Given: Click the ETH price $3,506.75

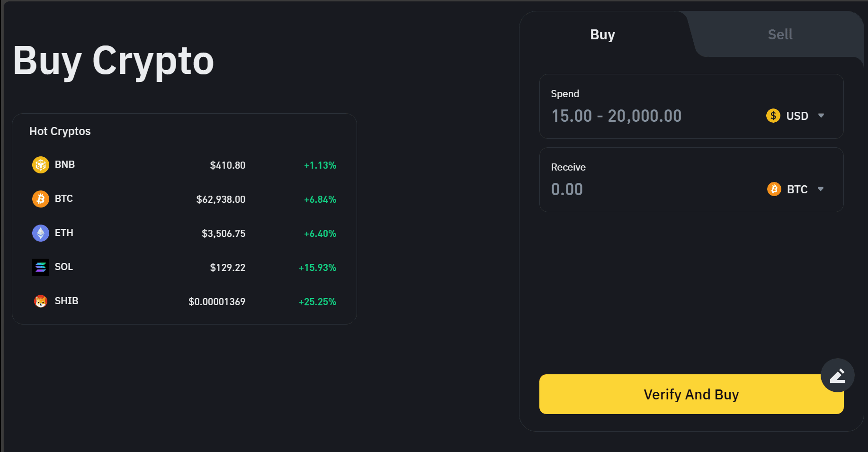Looking at the screenshot, I should click(224, 234).
